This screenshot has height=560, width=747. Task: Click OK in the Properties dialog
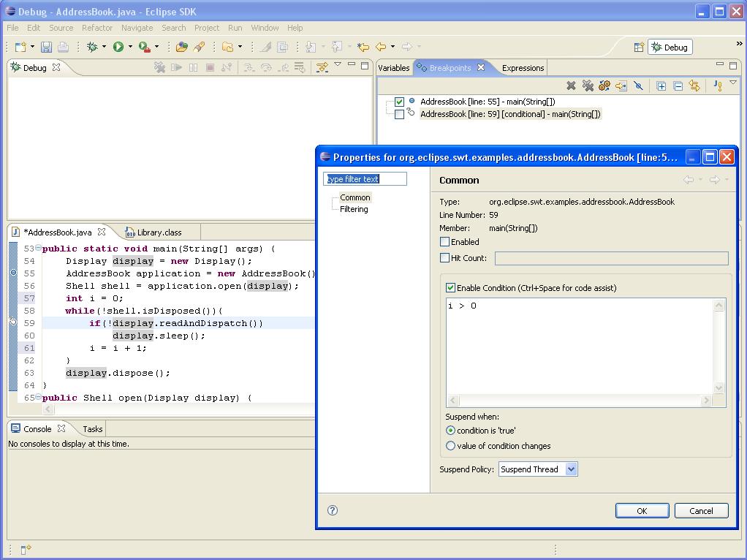[642, 510]
